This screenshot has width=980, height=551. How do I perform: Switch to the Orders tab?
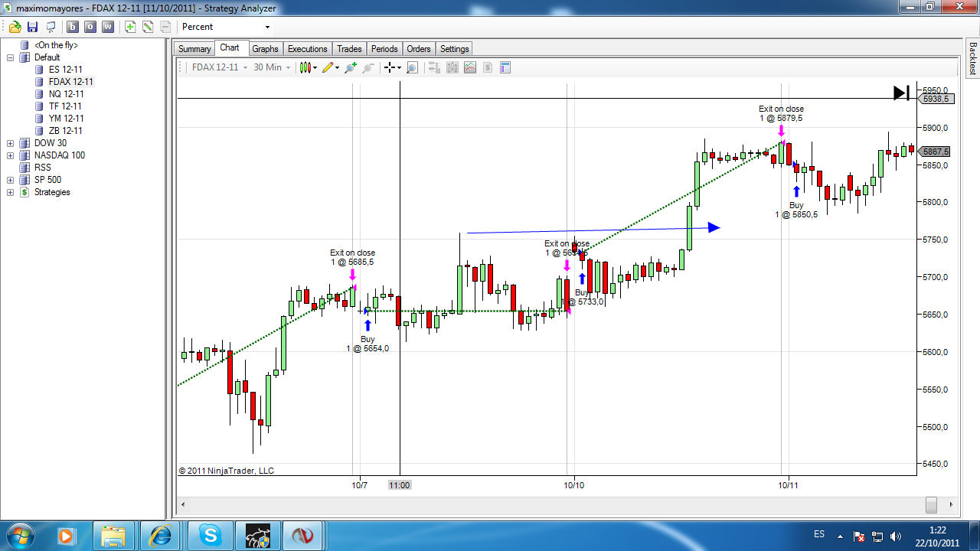tap(419, 49)
